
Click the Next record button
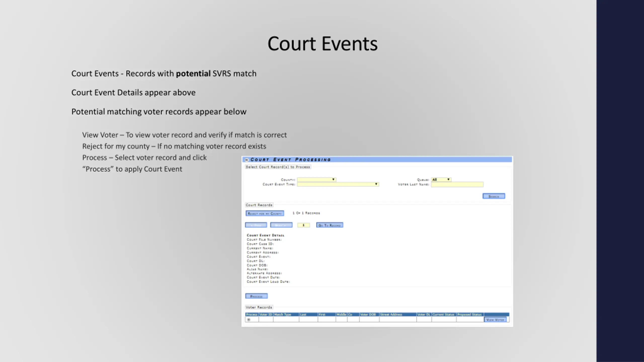[281, 225]
